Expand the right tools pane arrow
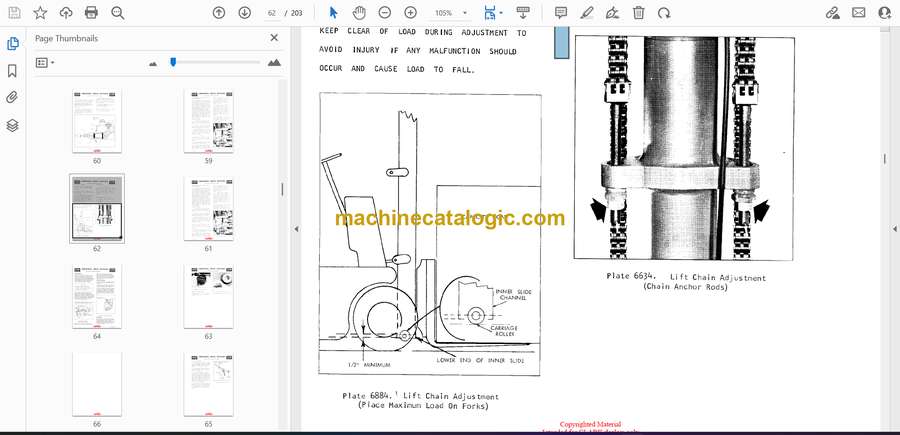Viewport: 900px width, 435px height. tap(894, 229)
